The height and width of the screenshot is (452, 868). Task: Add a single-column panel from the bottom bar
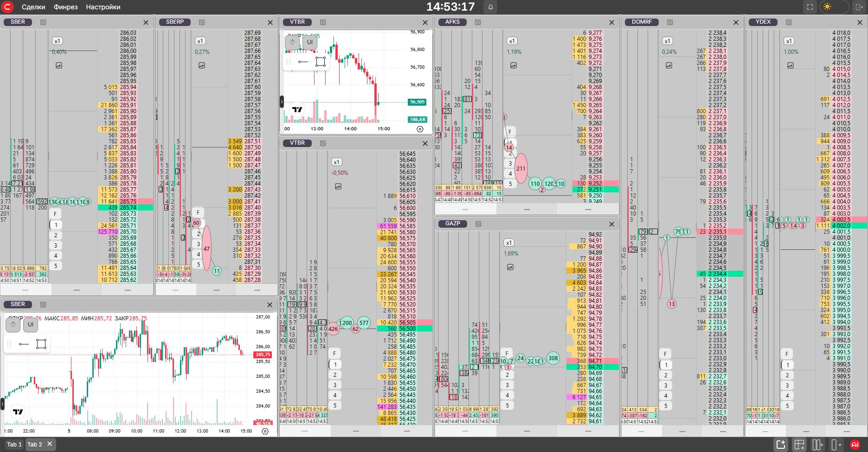[x=836, y=445]
